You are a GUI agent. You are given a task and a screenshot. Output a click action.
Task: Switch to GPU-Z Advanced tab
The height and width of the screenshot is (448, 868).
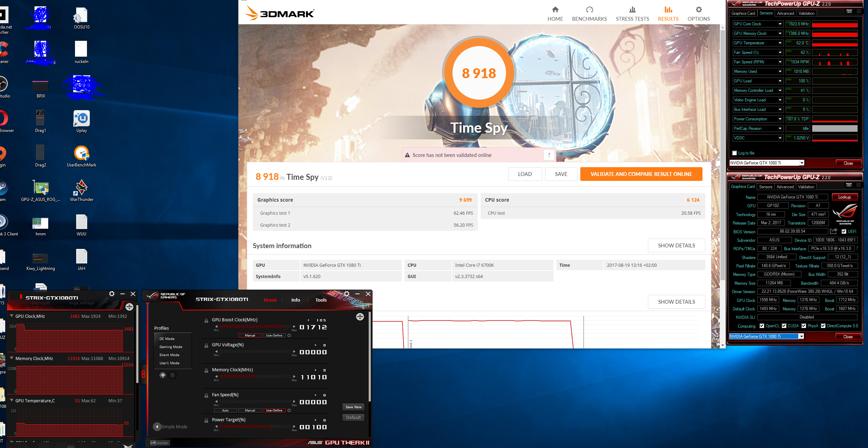(x=785, y=13)
